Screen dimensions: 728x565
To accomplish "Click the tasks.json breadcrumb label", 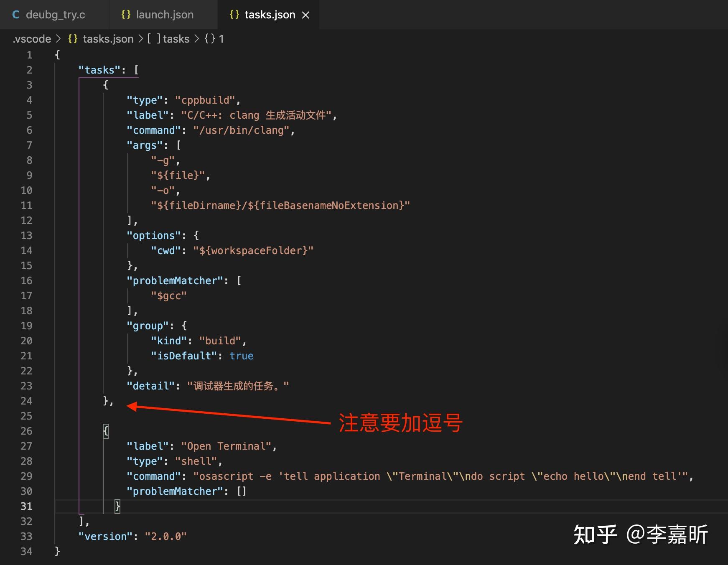I will 108,38.
